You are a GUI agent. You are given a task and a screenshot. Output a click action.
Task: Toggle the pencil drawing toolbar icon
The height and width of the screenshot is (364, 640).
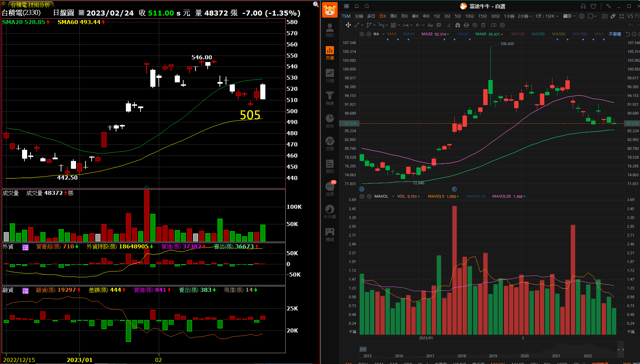(x=613, y=16)
